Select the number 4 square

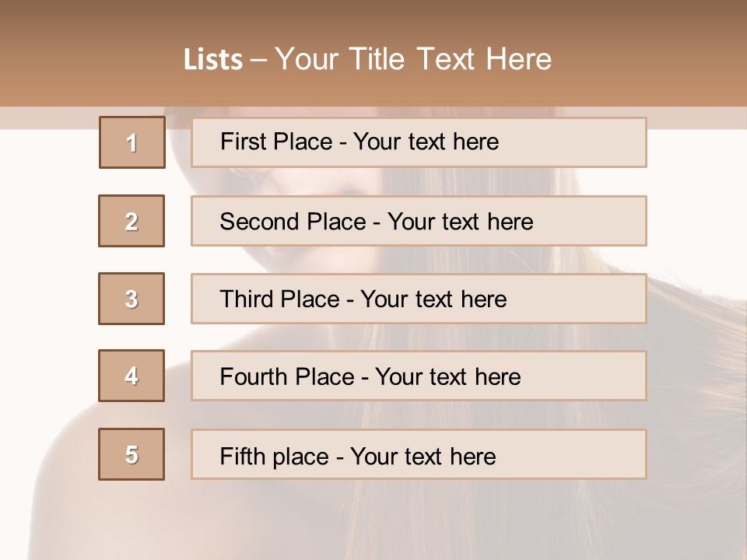132,376
